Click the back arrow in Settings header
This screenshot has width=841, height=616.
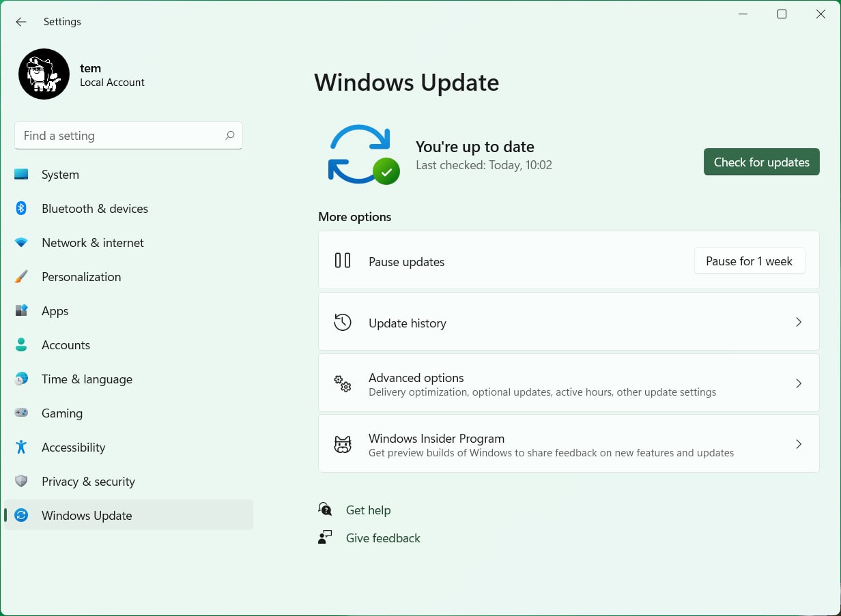pyautogui.click(x=21, y=22)
